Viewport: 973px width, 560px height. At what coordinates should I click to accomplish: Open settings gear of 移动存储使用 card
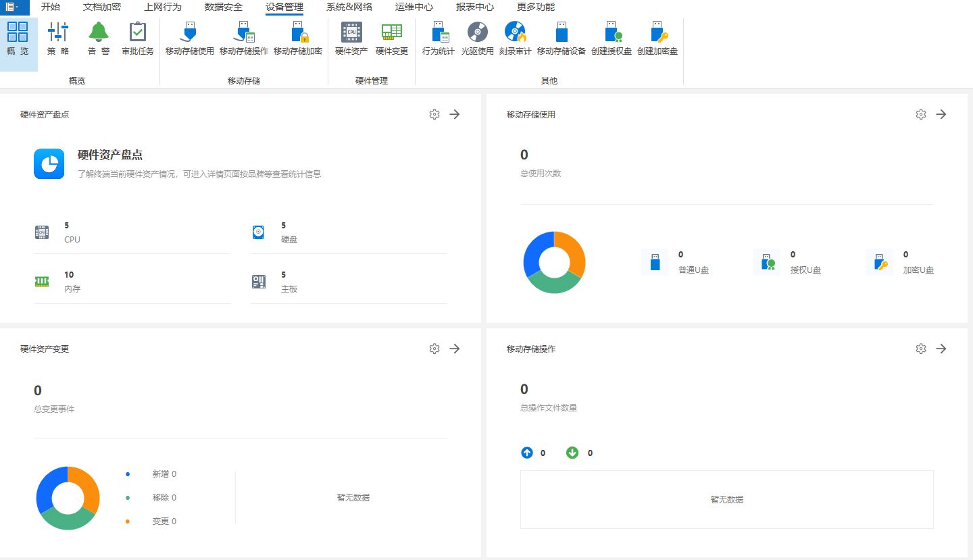[x=921, y=114]
